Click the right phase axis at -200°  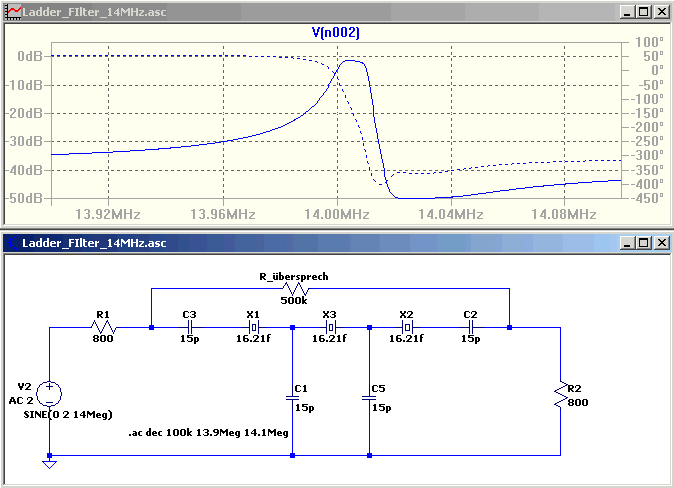647,127
